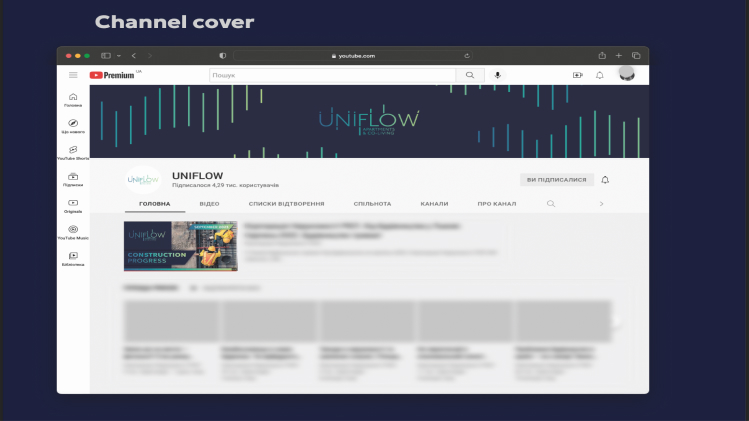Viewport: 749px width, 421px height.
Task: Click the browser sidebar toggle icon
Action: click(106, 55)
